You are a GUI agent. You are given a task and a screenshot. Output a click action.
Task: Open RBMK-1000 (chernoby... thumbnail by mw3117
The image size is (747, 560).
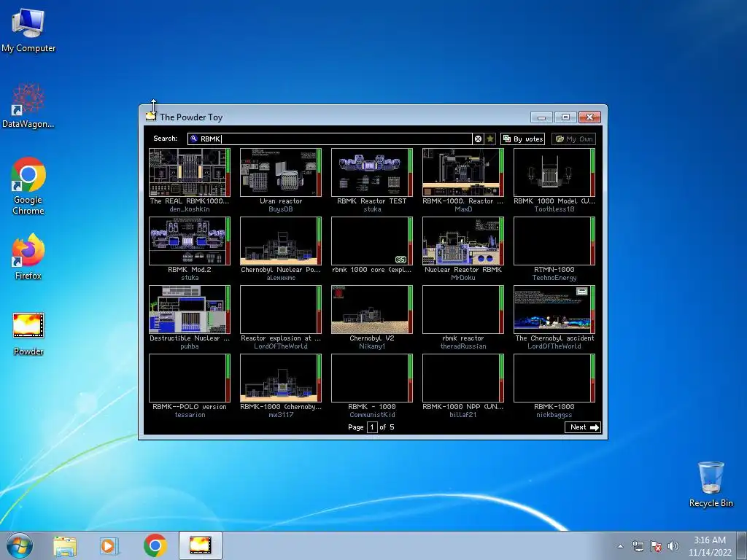(281, 378)
